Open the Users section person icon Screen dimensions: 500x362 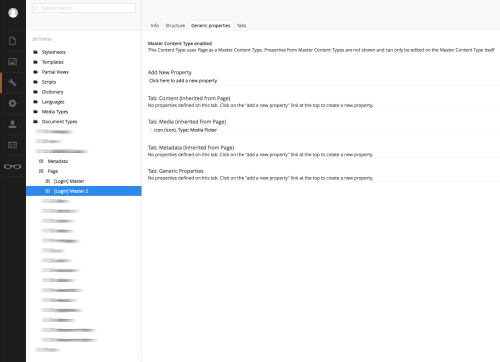[12, 124]
